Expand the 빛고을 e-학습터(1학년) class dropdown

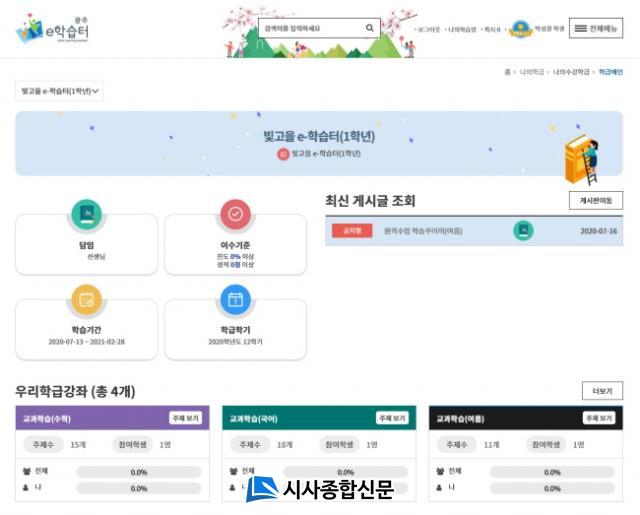60,91
